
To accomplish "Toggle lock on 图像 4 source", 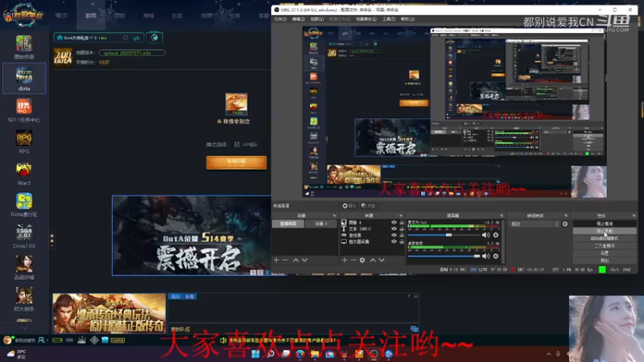I will click(402, 223).
